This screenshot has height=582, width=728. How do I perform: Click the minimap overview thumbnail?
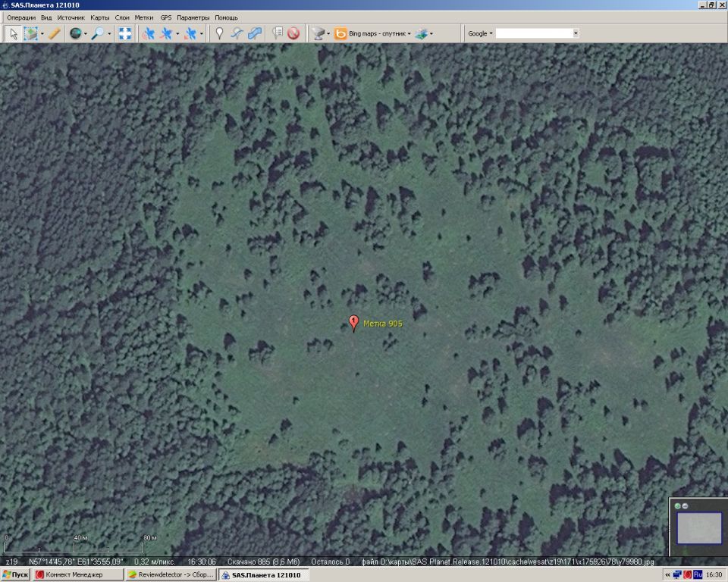coord(698,528)
